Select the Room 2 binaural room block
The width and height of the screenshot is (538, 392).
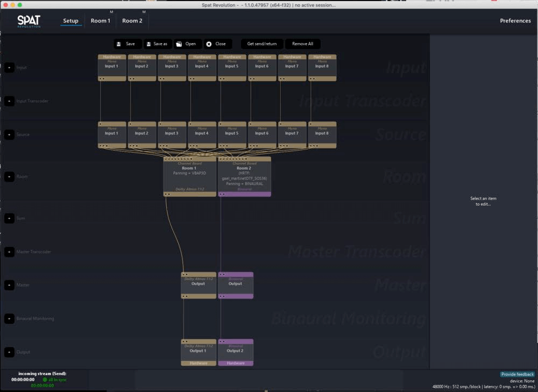pyautogui.click(x=244, y=176)
